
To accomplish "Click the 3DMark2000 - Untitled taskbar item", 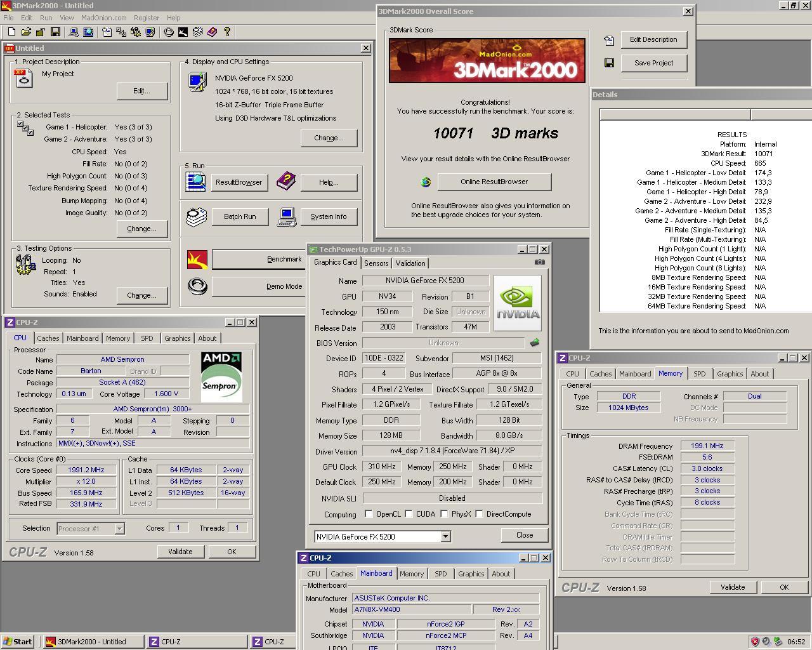I will [93, 642].
